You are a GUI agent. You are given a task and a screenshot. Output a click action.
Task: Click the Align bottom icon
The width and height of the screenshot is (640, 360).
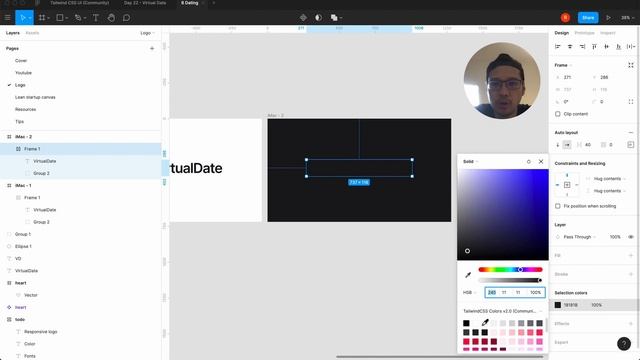(619, 47)
